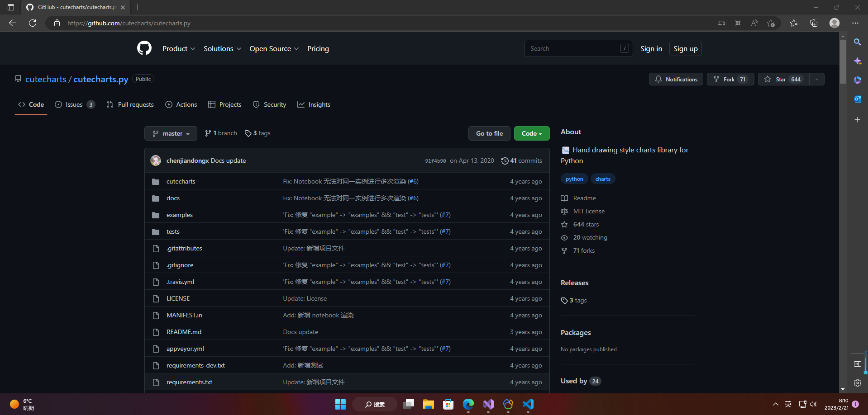The width and height of the screenshot is (868, 415).
Task: View site information lock icon
Action: point(57,23)
